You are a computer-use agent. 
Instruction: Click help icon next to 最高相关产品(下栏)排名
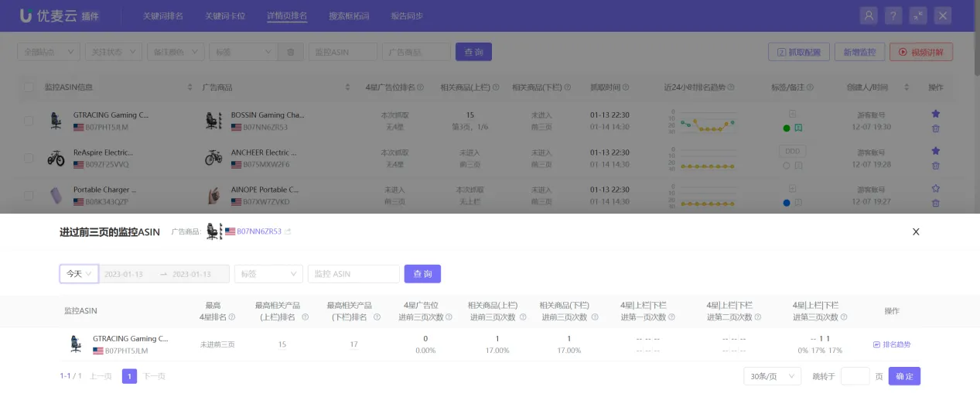coord(377,317)
